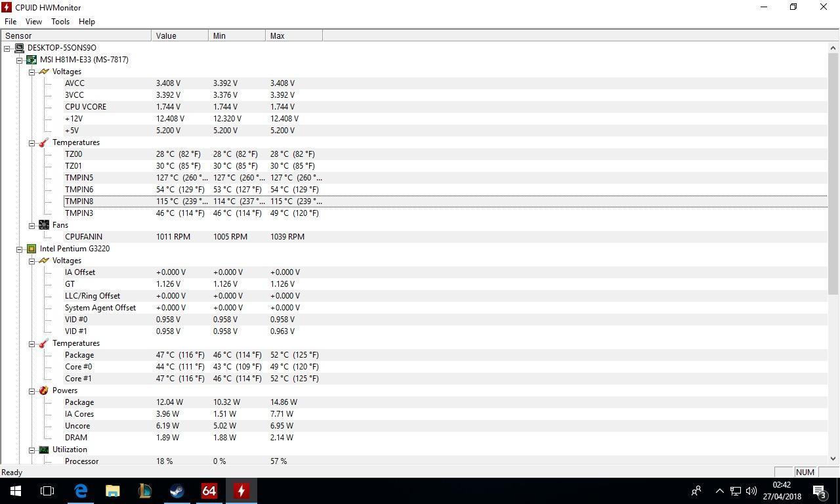Viewport: 840px width, 504px height.
Task: Open Steam from the taskbar
Action: tap(177, 491)
